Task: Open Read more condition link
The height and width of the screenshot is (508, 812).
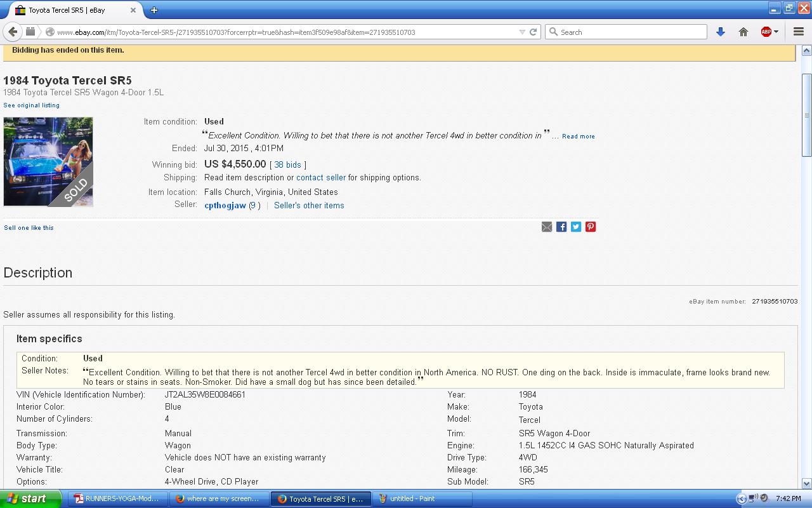Action: coord(579,137)
